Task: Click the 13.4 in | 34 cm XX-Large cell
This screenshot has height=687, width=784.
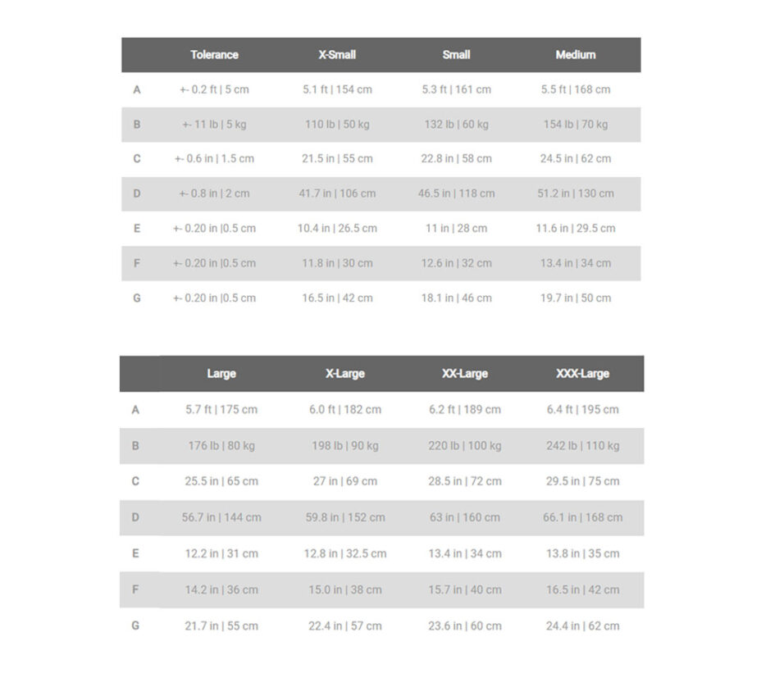Action: click(464, 553)
